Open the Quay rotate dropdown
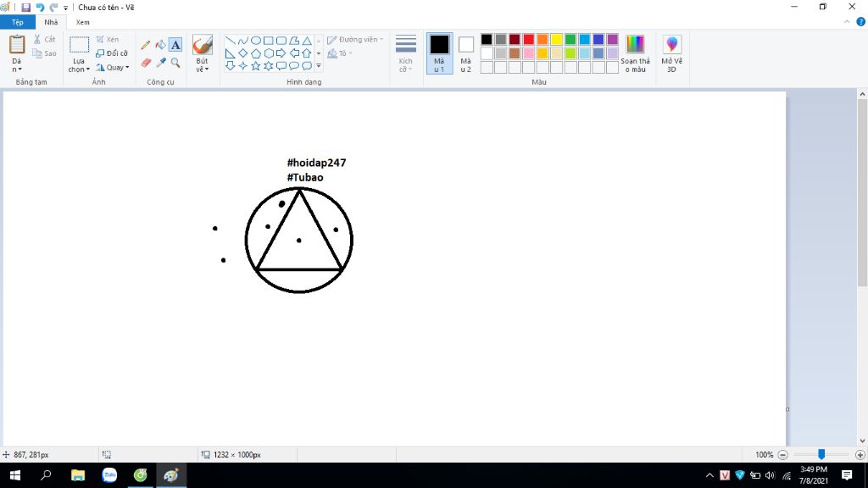868x488 pixels. tap(113, 68)
